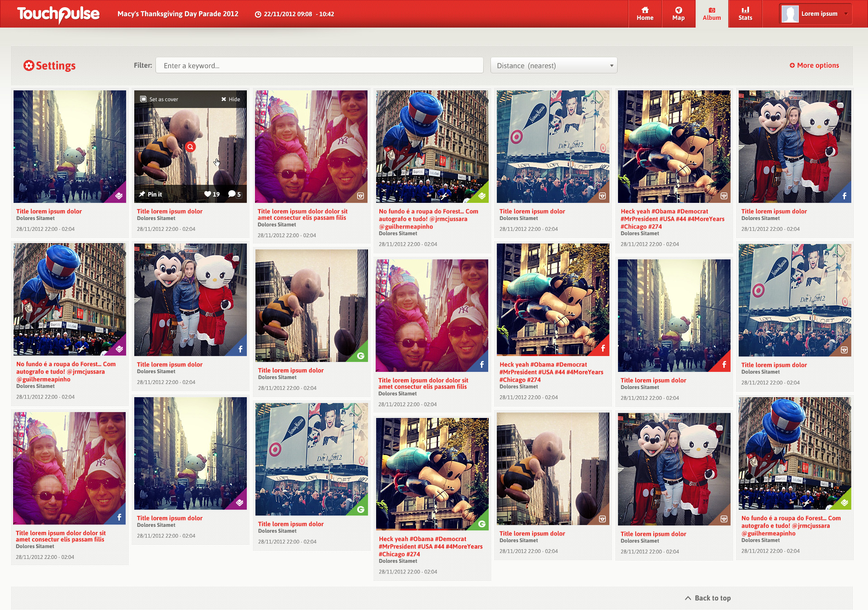
Task: Click the clock icon beside event date
Action: pyautogui.click(x=258, y=14)
